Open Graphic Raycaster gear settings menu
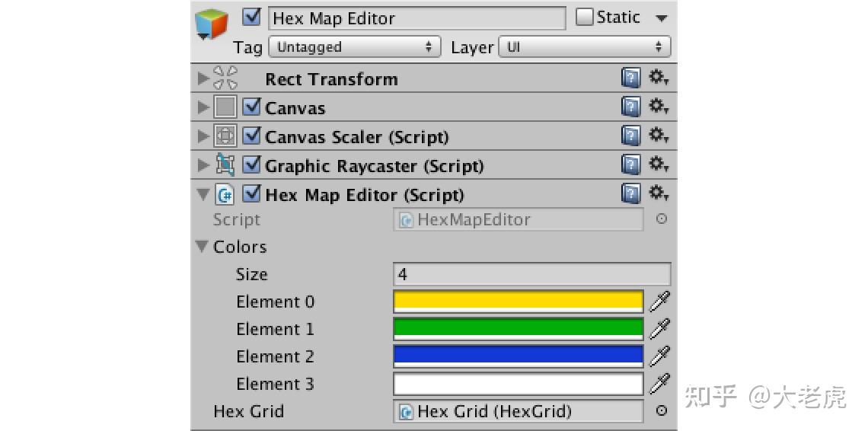The width and height of the screenshot is (868, 431). (x=659, y=164)
